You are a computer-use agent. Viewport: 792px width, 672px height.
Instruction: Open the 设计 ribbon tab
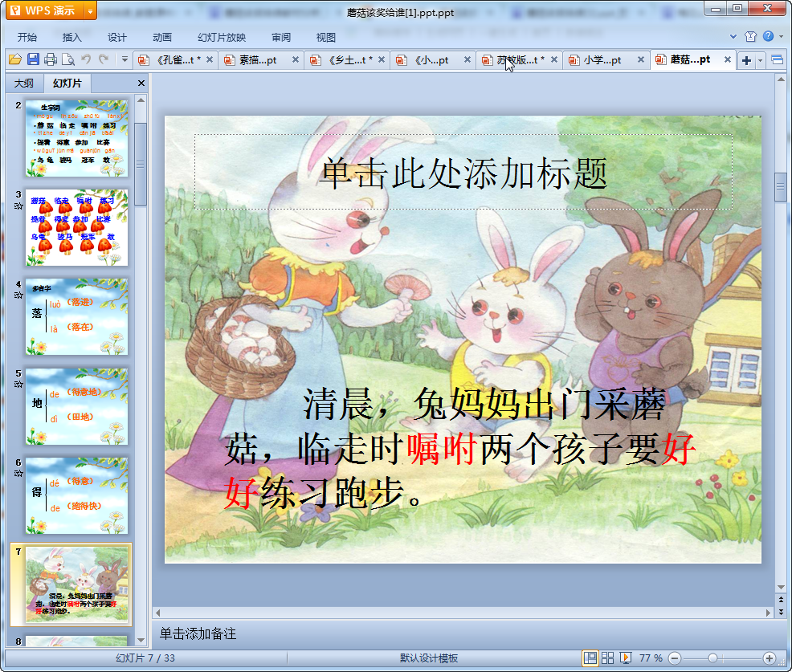point(116,38)
